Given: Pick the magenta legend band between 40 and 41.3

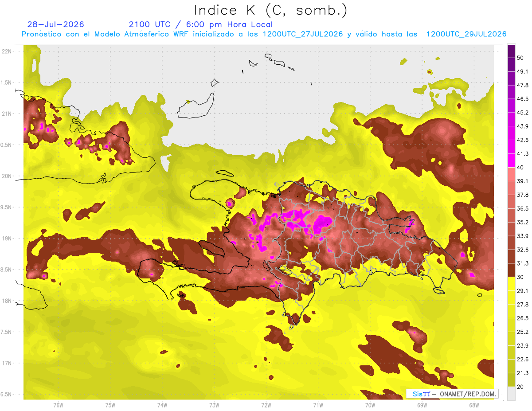Looking at the screenshot, I should point(512,160).
